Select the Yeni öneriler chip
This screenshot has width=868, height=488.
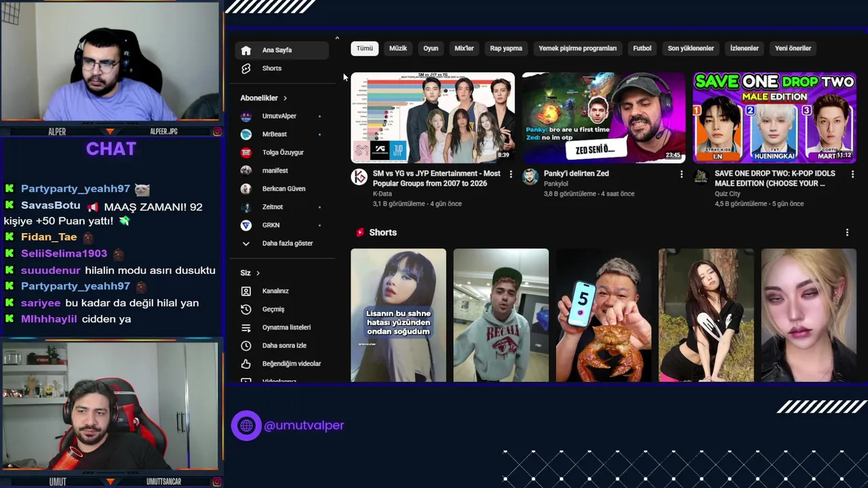tap(793, 48)
